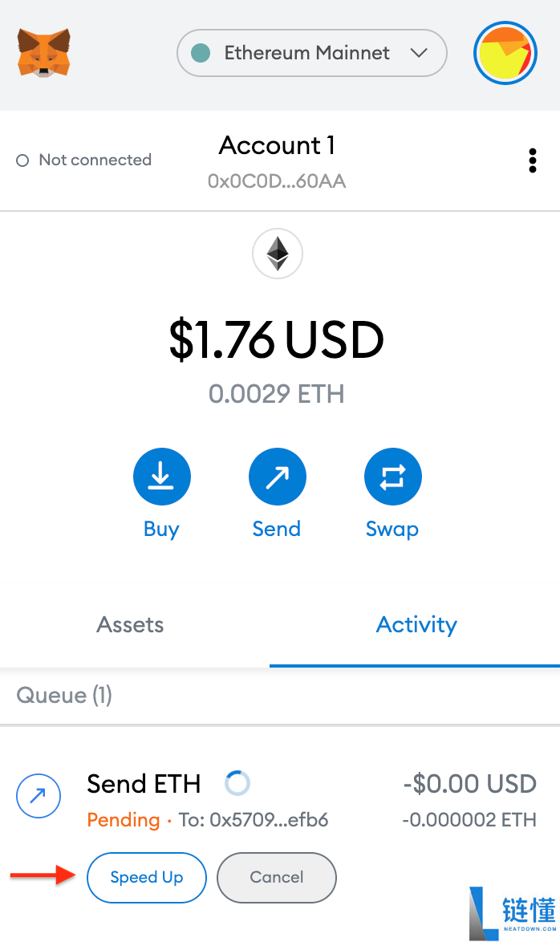
Task: Open the three-dot account options menu
Action: click(x=533, y=160)
